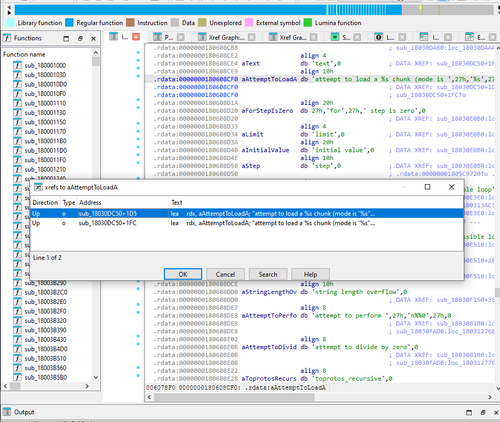Image resolution: width=500 pixels, height=422 pixels.
Task: Click function icon beside sub_18003B580
Action: 17,377
